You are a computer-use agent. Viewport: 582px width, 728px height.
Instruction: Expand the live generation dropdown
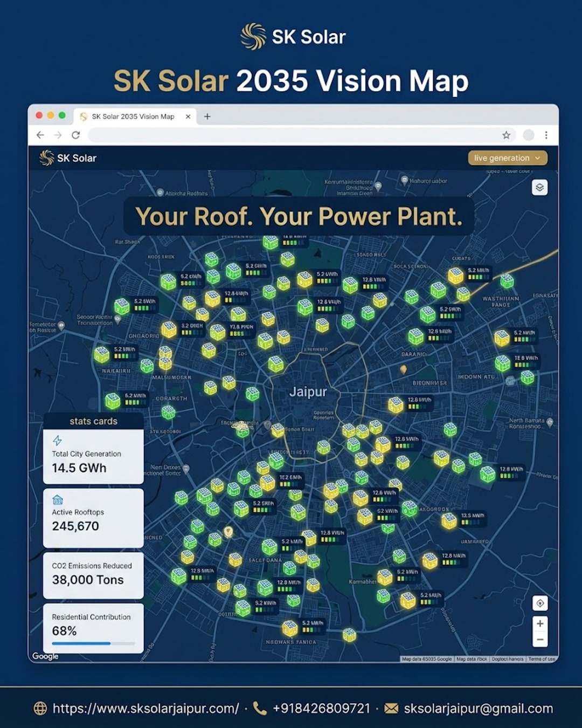tap(508, 158)
